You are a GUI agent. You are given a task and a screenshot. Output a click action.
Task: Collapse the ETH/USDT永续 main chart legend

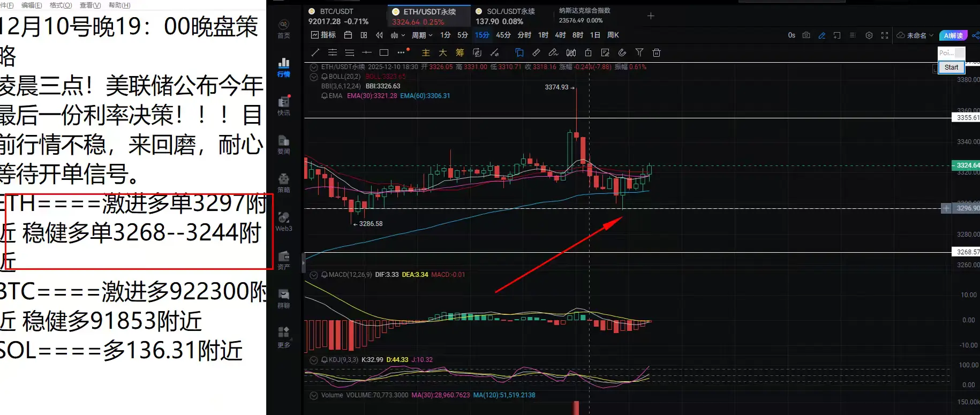pos(314,67)
